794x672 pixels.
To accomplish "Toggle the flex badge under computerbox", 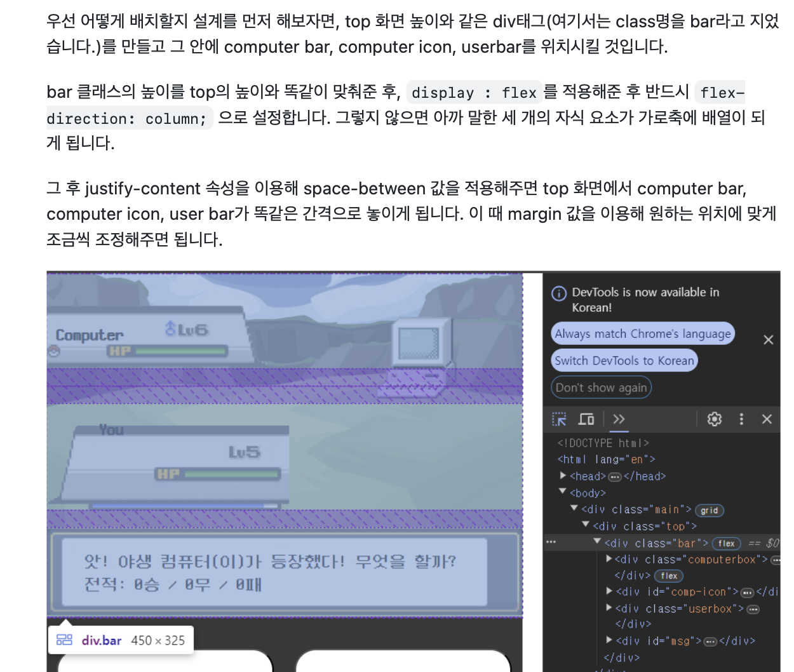I will tap(668, 575).
